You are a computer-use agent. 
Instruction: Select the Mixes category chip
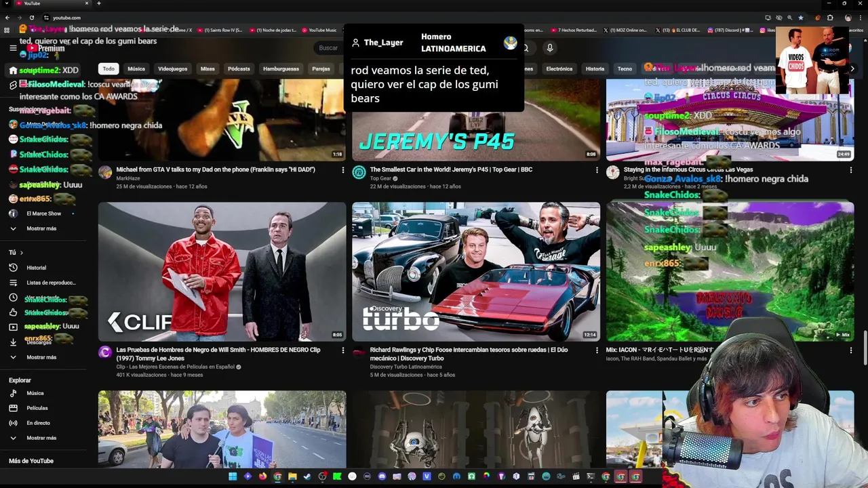208,68
